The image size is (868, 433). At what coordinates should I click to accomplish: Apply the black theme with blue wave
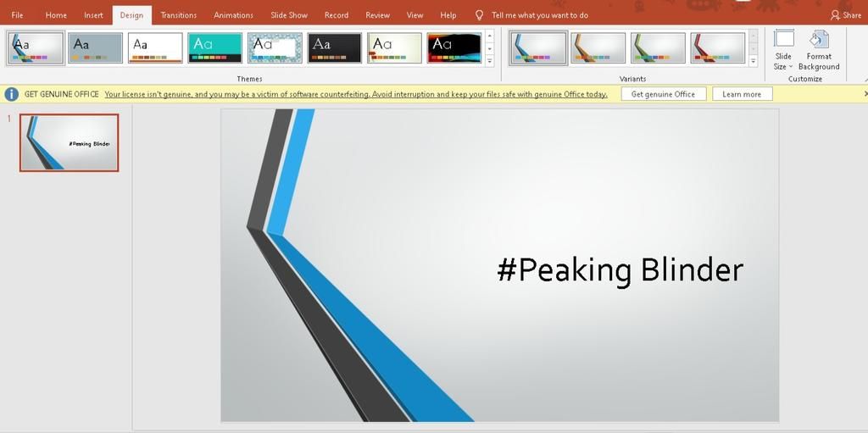point(454,47)
